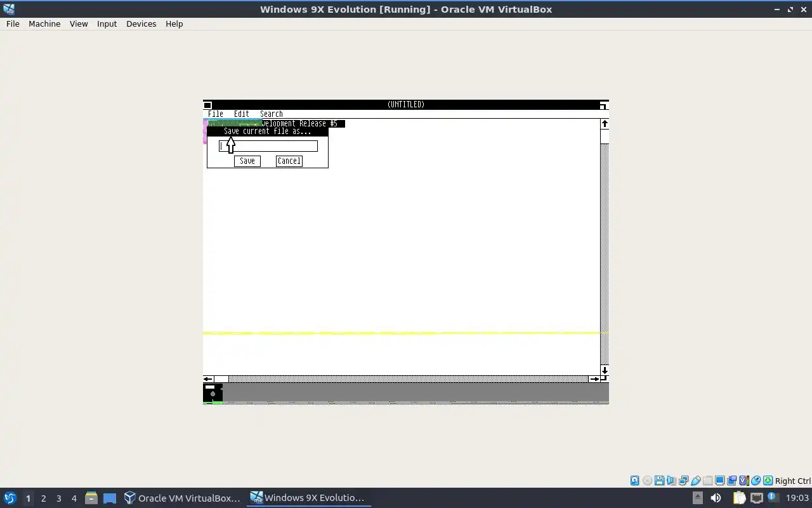Image resolution: width=812 pixels, height=508 pixels.
Task: Click the wired network tray icon
Action: click(x=756, y=498)
